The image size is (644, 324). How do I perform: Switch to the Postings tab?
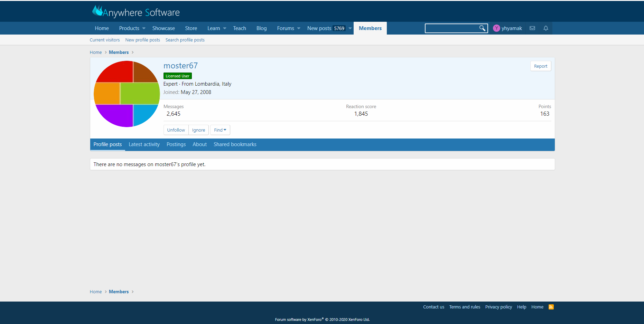tap(176, 144)
